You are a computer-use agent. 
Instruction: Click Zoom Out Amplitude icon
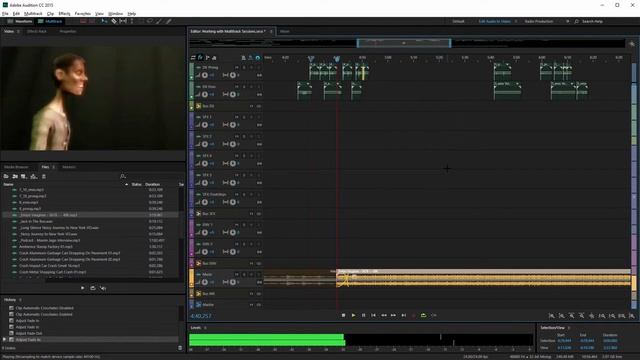pos(562,316)
